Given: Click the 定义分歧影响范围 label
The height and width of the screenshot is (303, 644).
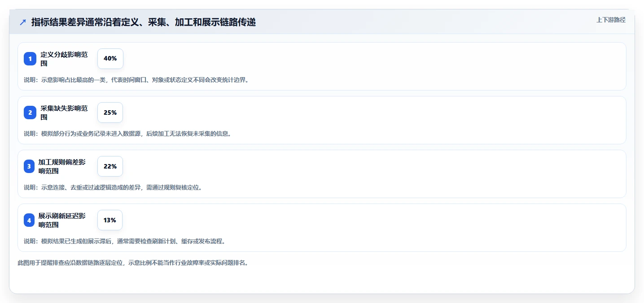Looking at the screenshot, I should pyautogui.click(x=64, y=59).
